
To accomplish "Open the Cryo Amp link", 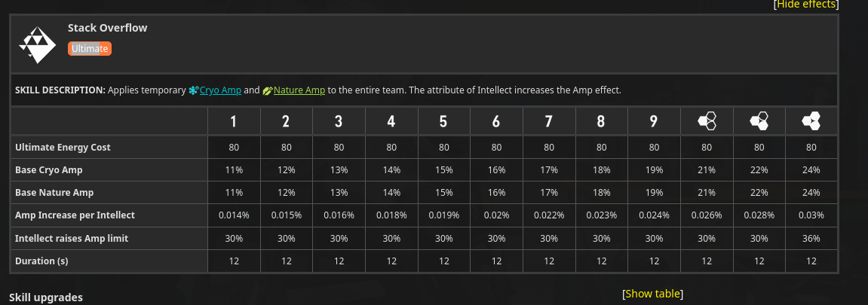I will coord(220,90).
